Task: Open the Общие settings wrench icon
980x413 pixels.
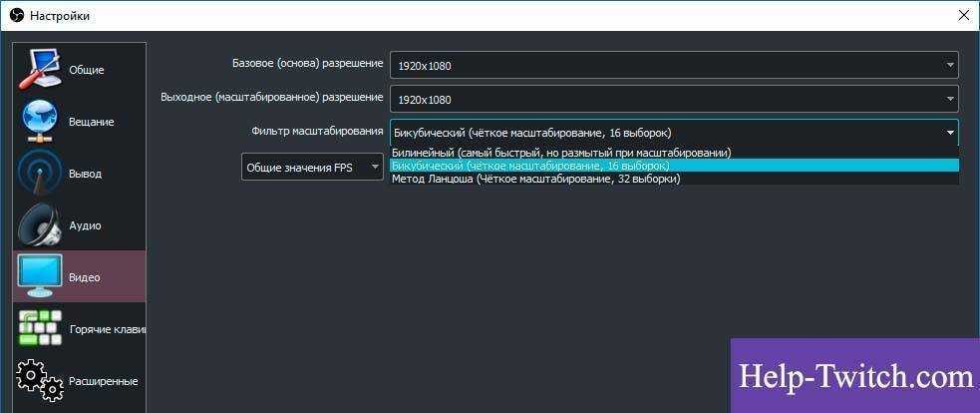Action: pyautogui.click(x=39, y=70)
